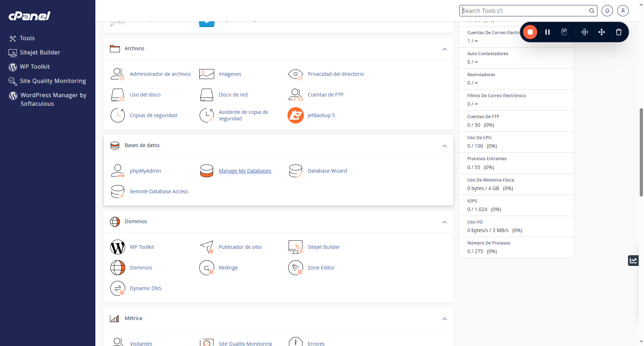Open the phpMyAdmin icon
644x346 pixels.
(x=117, y=171)
